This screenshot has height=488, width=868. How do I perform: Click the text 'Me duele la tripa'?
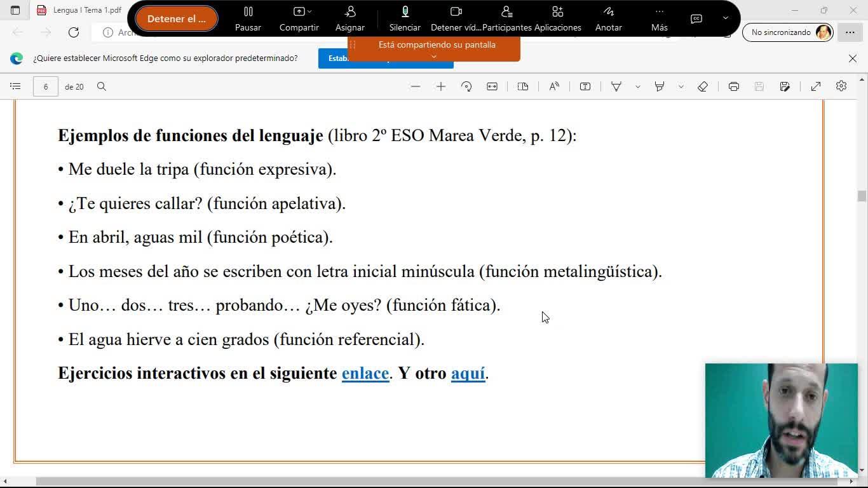point(129,169)
